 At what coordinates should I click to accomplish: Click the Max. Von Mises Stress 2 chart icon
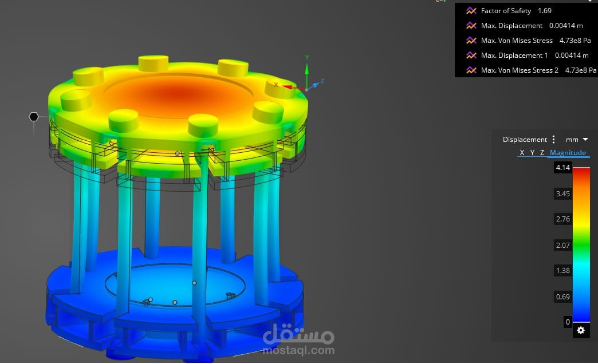pyautogui.click(x=471, y=70)
